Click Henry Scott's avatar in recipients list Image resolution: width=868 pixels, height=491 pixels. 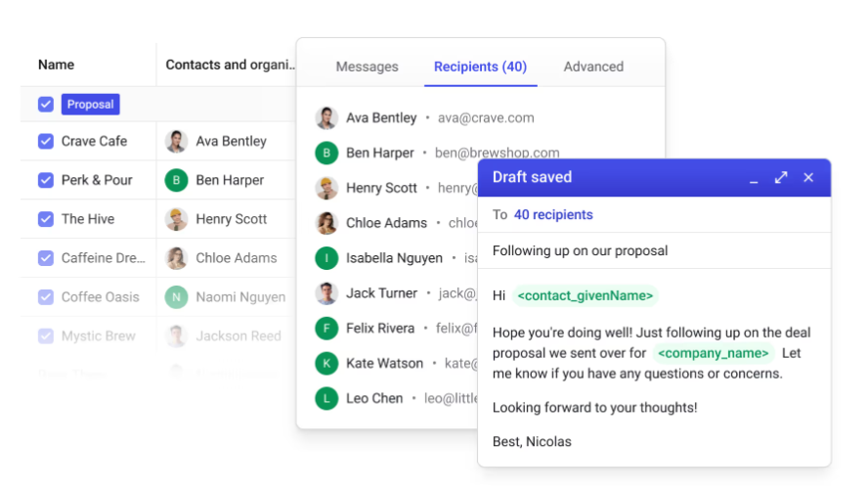tap(326, 188)
